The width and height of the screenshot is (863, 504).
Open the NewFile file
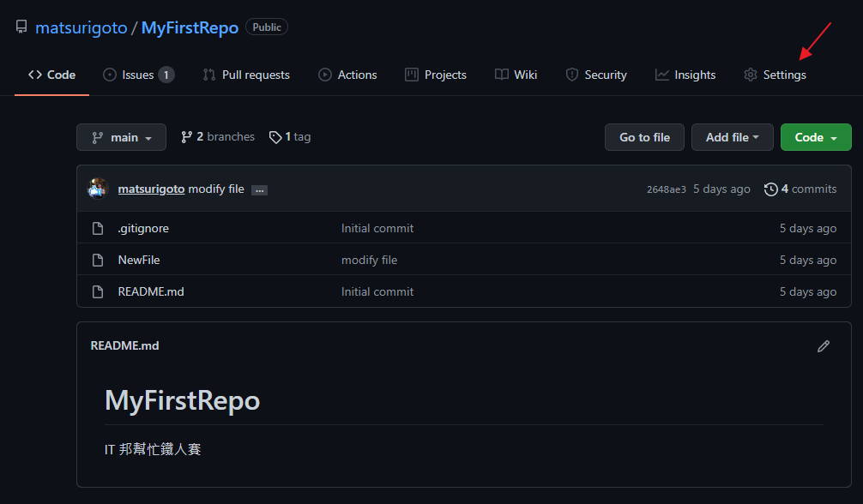(139, 260)
